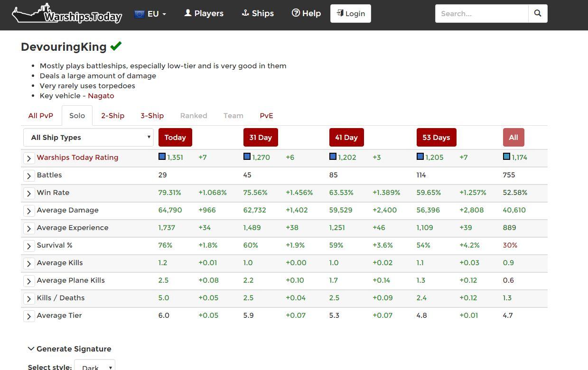
Task: Click the 31 Day period button
Action: (261, 137)
